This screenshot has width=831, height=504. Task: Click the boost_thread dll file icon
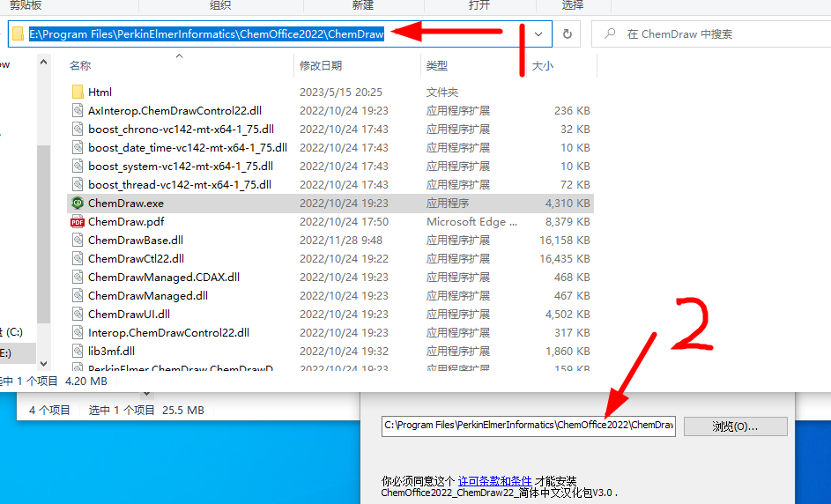[78, 185]
